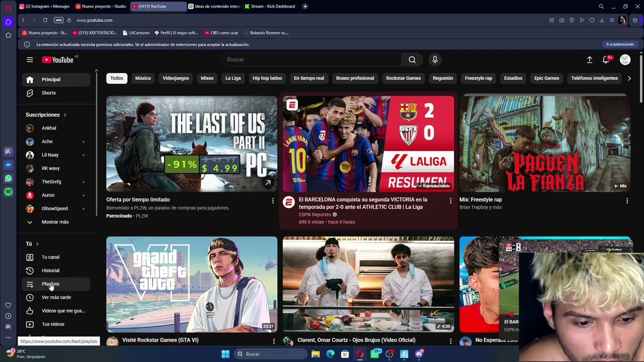Select the Rockstar Games filter chip
Viewport: 644px width, 362px height.
[404, 78]
